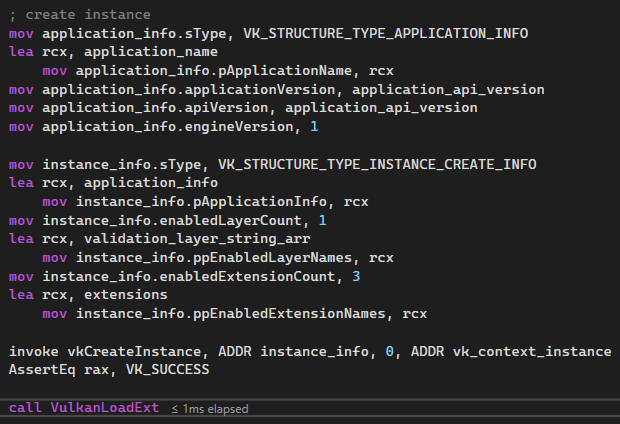Click the '; create instance' comment line
Screen dimensions: 620x424
79,15
